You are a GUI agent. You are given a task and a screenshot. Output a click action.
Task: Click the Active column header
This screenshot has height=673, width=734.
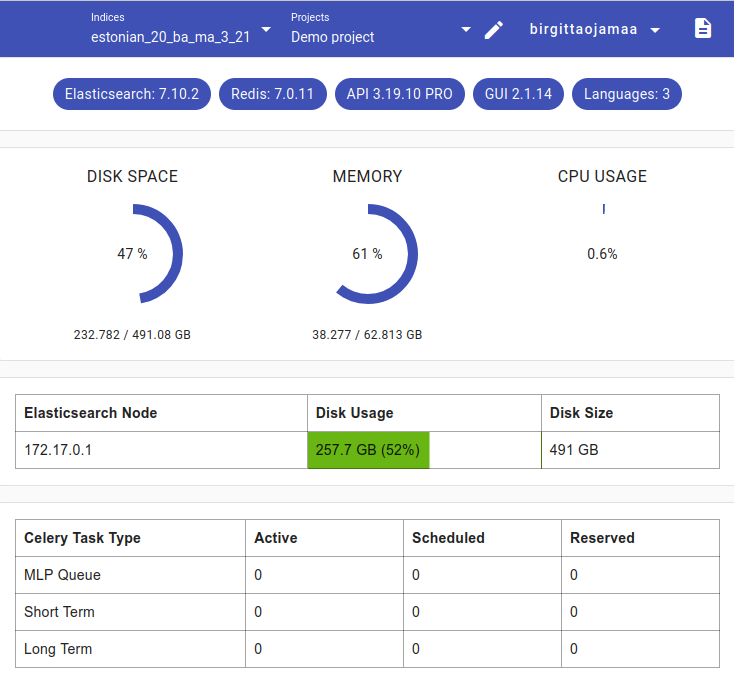point(324,538)
